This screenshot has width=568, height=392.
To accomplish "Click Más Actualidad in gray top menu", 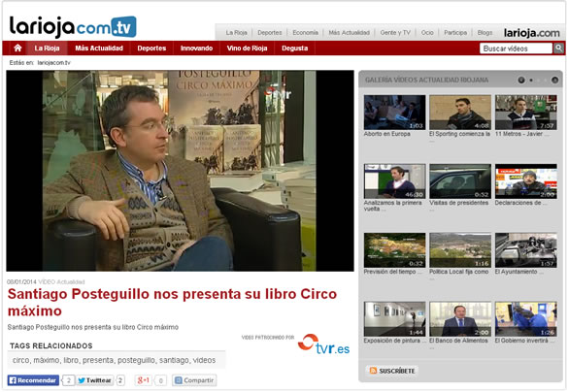I will [x=349, y=33].
